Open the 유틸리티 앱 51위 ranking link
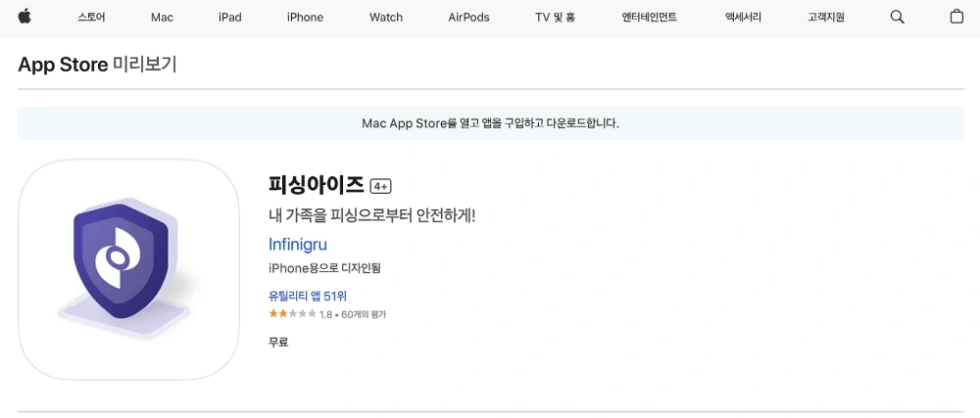This screenshot has width=980, height=418. pos(308,296)
